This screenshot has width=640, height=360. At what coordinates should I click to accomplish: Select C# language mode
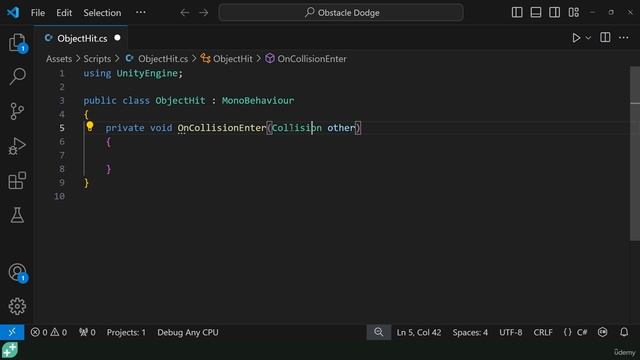(x=582, y=332)
